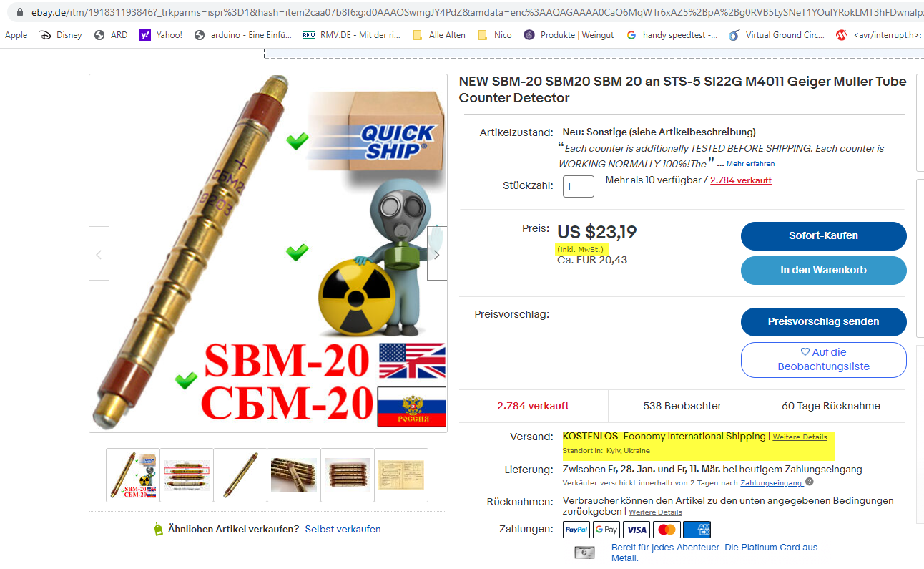924x569 pixels.
Task: Select the datasheet document thumbnail
Action: coord(400,475)
